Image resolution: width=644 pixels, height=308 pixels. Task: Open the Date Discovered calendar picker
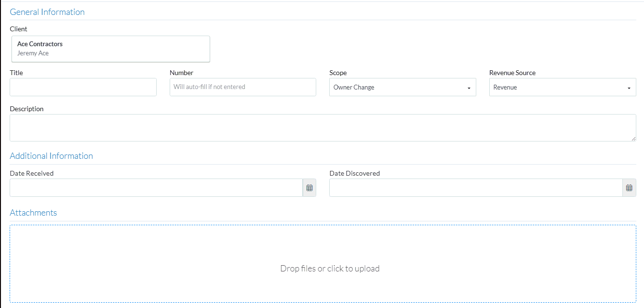(629, 188)
